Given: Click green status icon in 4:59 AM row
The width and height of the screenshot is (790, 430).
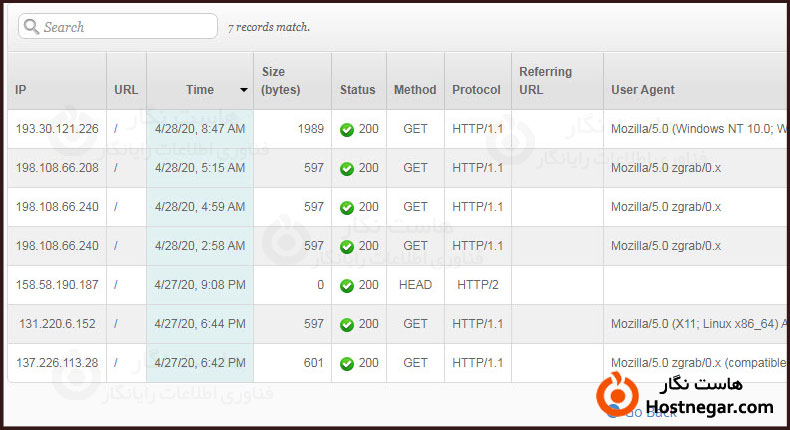Looking at the screenshot, I should tap(347, 207).
